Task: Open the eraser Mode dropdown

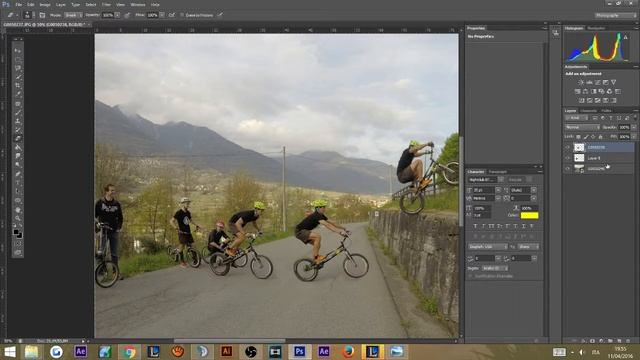Action: (73, 15)
